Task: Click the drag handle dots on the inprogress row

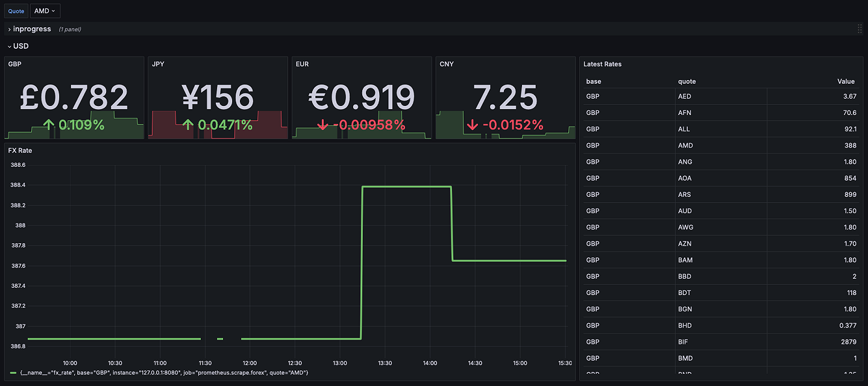Action: (860, 28)
